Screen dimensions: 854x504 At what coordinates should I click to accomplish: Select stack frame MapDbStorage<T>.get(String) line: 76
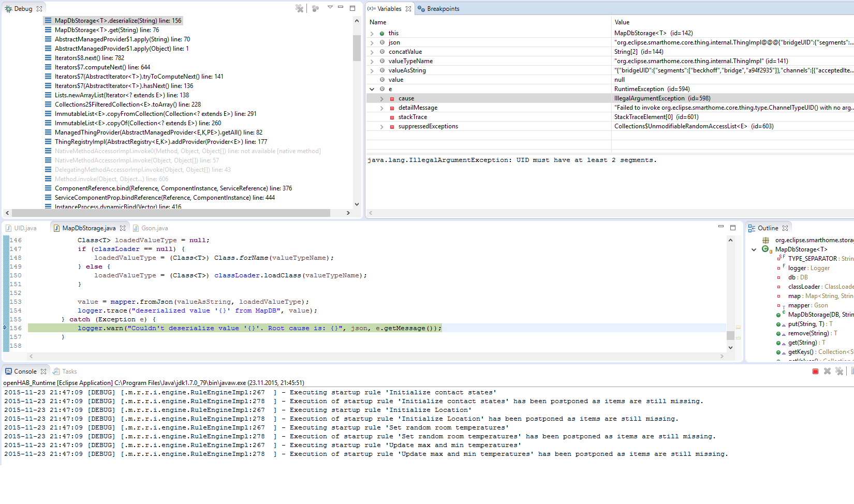click(107, 30)
